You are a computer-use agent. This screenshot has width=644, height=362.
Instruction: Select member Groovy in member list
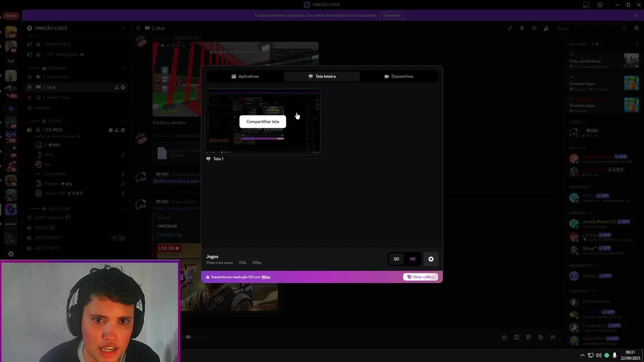click(x=604, y=276)
